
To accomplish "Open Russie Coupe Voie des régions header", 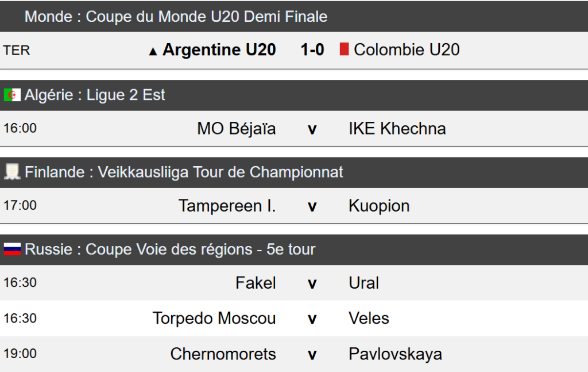I will tap(170, 249).
